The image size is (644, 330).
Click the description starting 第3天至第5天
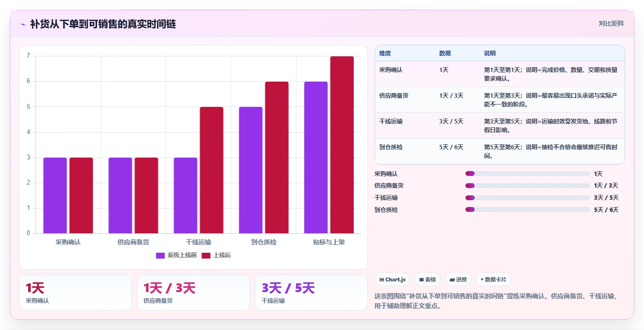[x=551, y=125]
